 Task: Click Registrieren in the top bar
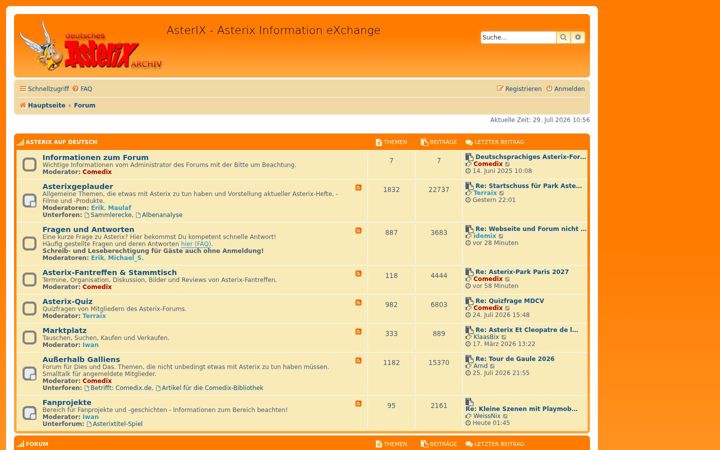click(x=519, y=89)
